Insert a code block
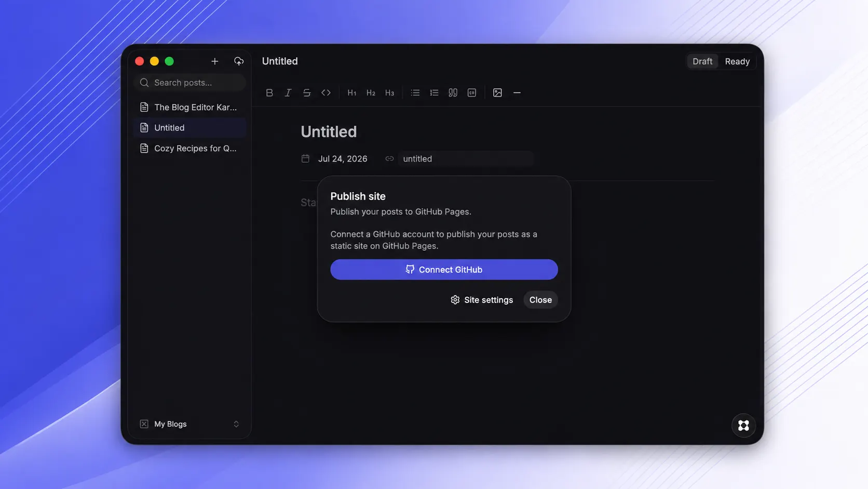The image size is (868, 489). click(x=472, y=92)
